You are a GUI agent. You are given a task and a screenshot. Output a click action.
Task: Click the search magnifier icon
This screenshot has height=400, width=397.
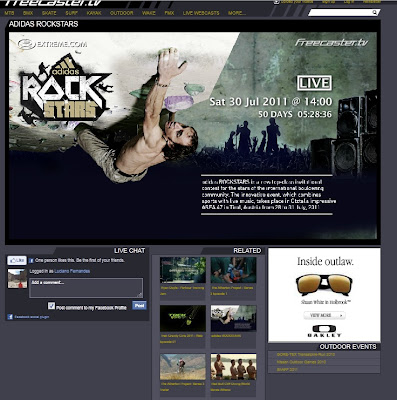pos(375,13)
